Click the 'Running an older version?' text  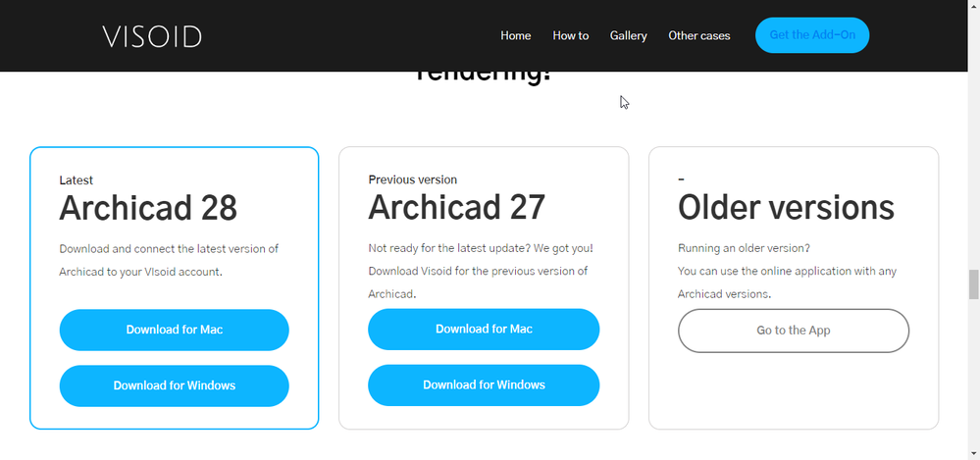click(744, 248)
